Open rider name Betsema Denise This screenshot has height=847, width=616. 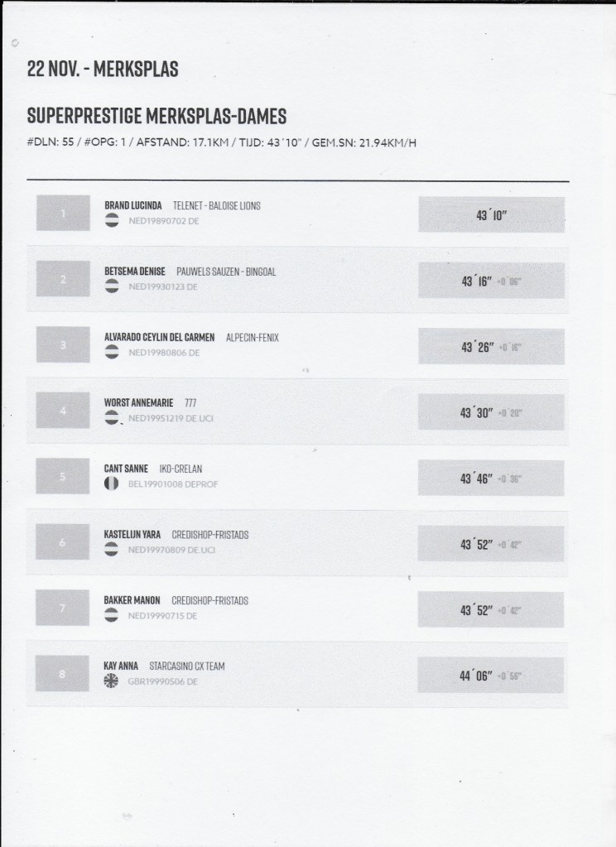(x=135, y=272)
